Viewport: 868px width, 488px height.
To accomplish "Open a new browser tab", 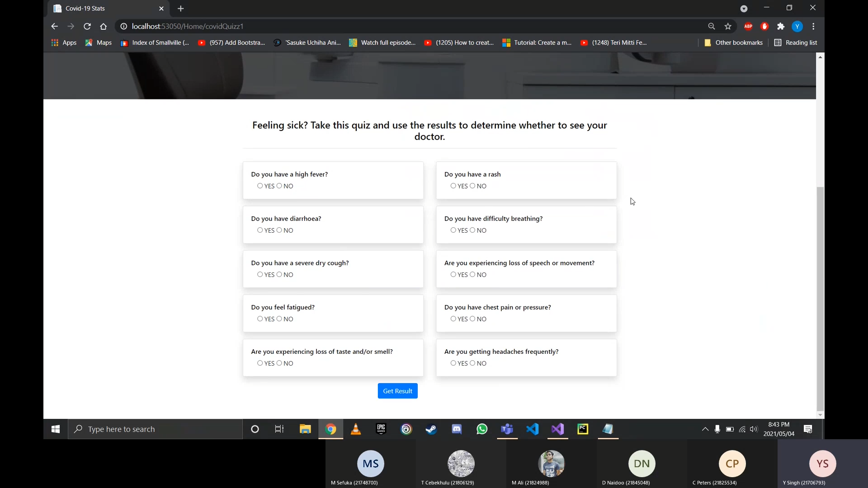I will (x=181, y=9).
